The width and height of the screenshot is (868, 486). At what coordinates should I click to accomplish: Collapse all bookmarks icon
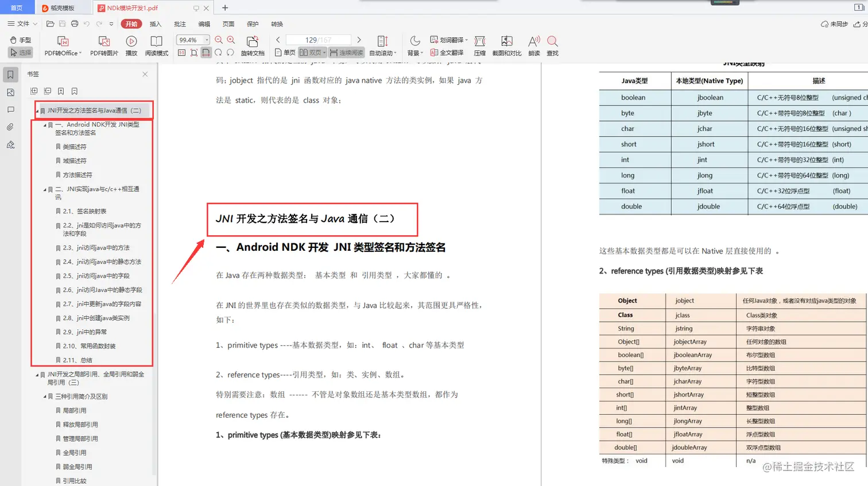(x=47, y=91)
